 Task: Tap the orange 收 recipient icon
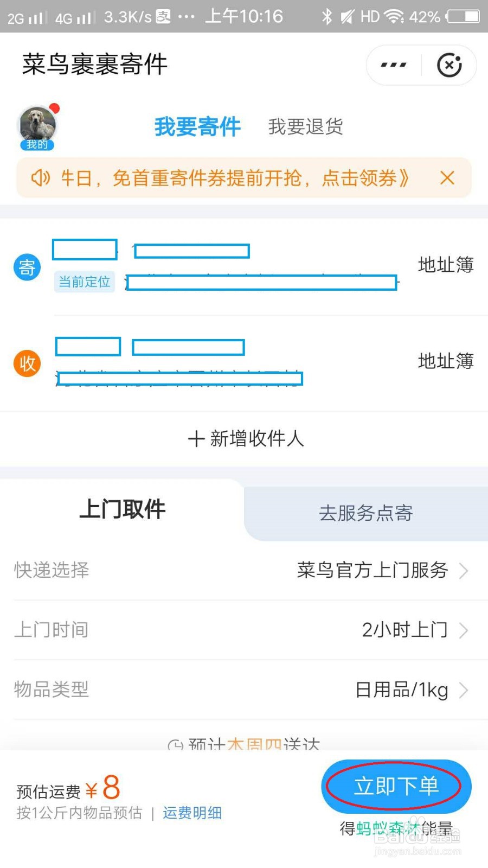27,363
